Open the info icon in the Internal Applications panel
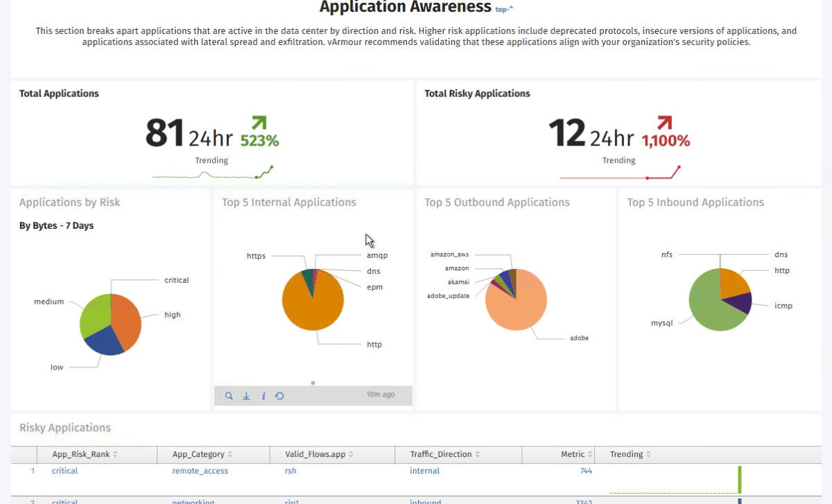 tap(263, 396)
